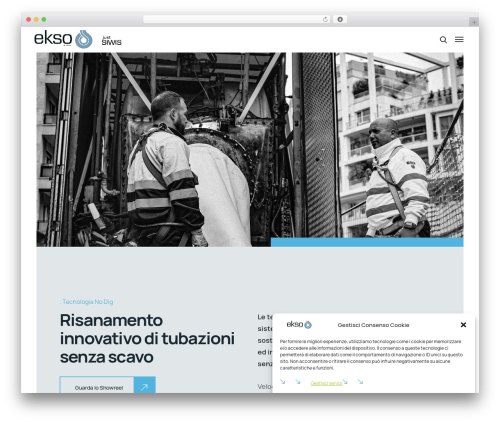Click the green fullscreen window dot

(44, 20)
